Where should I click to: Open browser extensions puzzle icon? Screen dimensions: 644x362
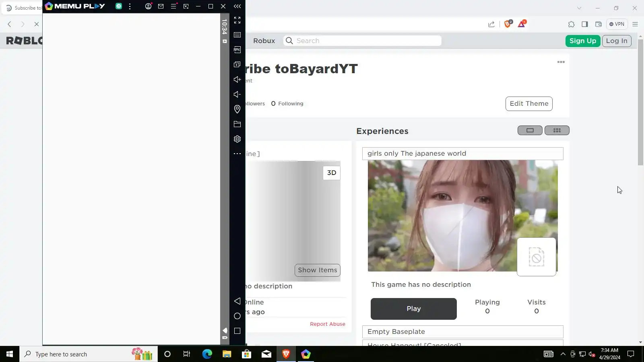571,24
